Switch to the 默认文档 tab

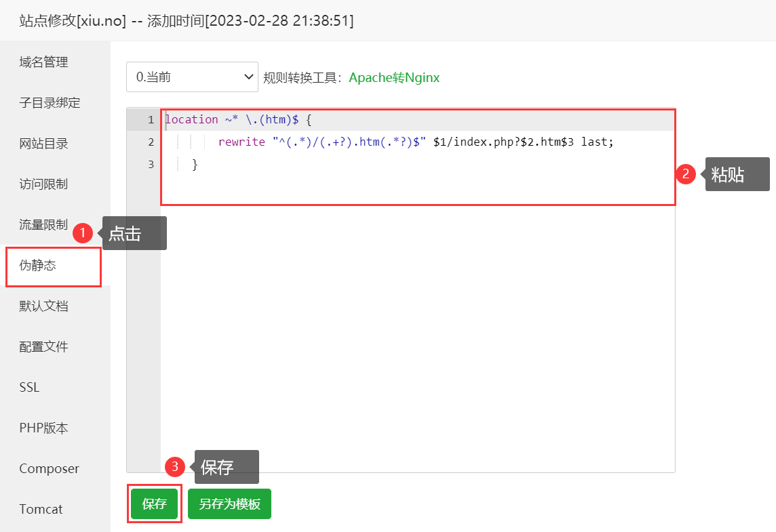[44, 306]
